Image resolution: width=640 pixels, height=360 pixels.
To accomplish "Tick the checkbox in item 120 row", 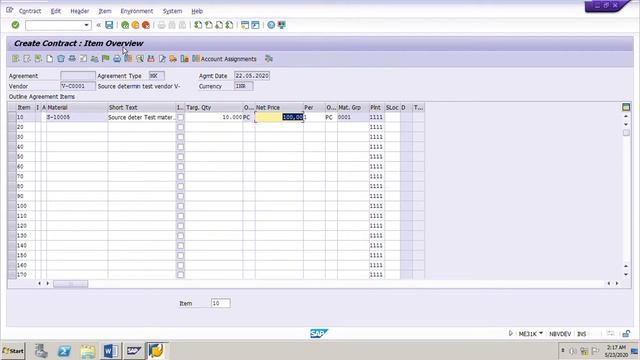I will (180, 226).
